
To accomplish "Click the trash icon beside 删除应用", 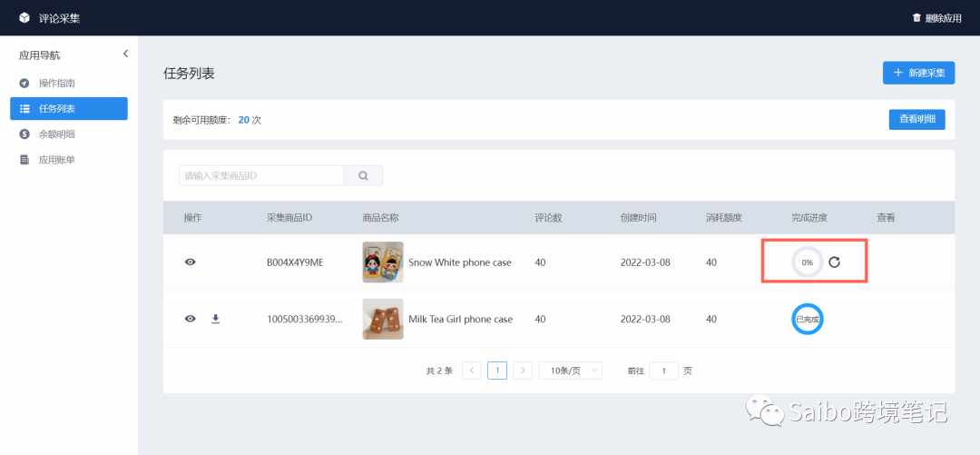I will pos(916,18).
